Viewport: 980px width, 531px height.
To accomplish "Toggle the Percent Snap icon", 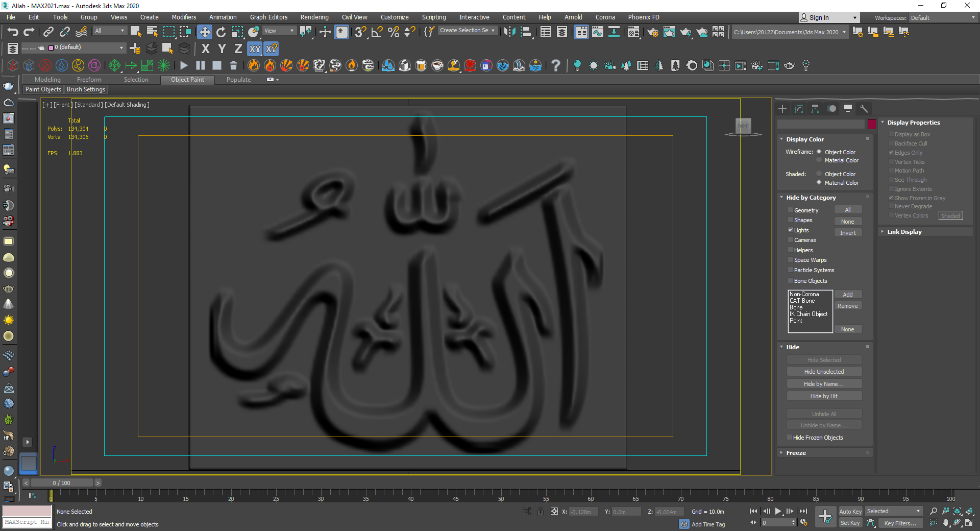I will click(x=393, y=32).
